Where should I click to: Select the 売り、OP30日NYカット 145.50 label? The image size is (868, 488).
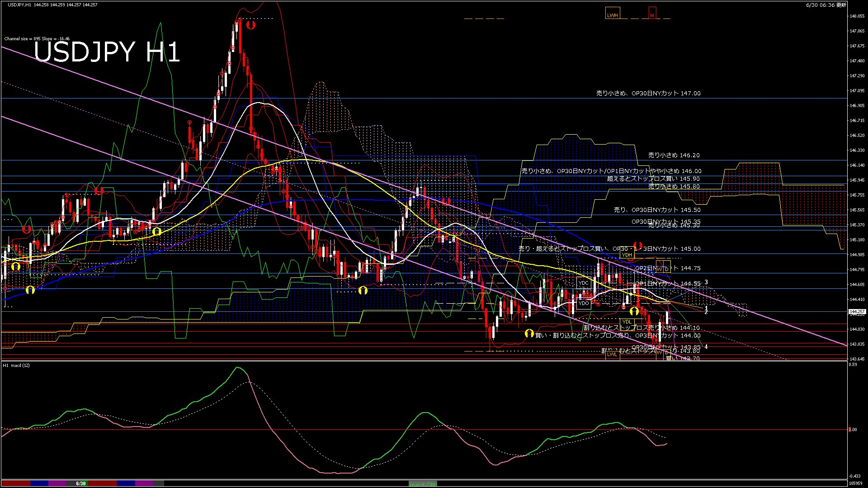(657, 210)
